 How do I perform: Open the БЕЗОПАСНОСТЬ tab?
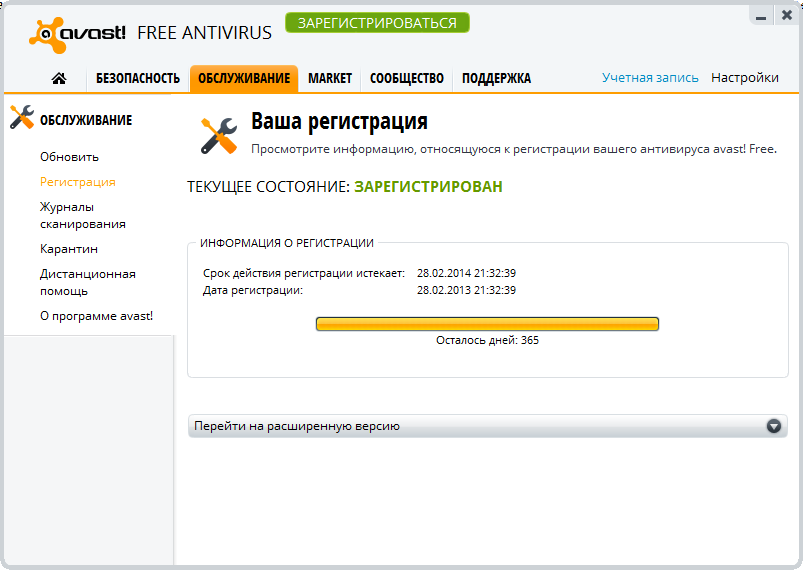138,78
